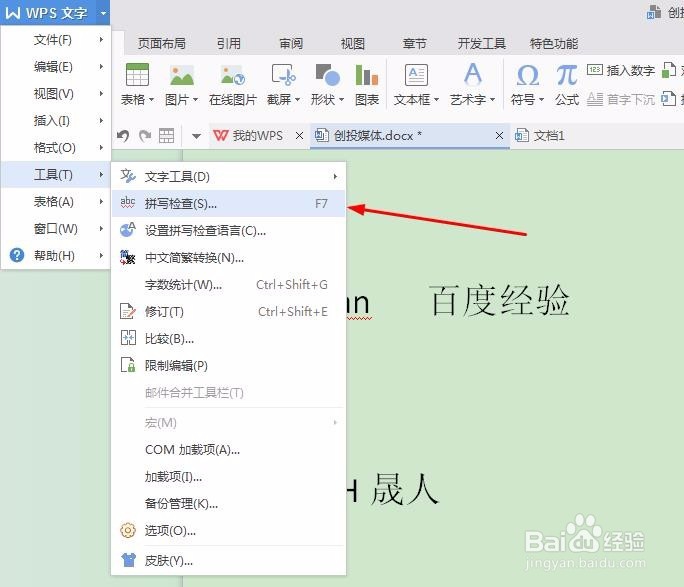The image size is (684, 587).
Task: Open the Tools 工具(T) menu
Action: click(56, 175)
